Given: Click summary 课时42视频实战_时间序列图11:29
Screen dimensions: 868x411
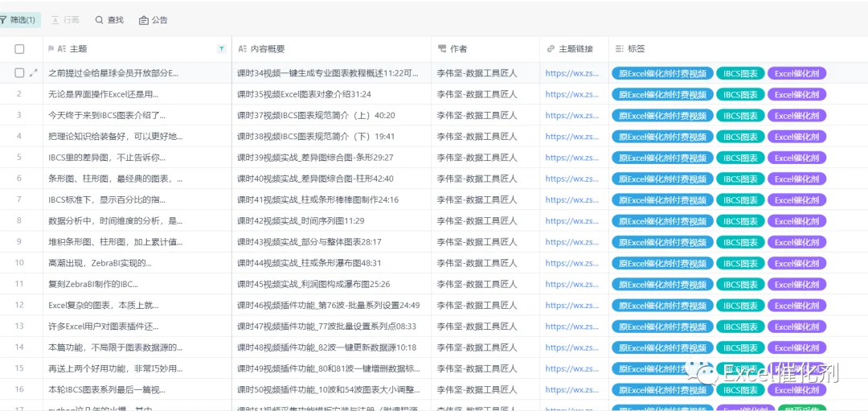Looking at the screenshot, I should pos(301,220).
